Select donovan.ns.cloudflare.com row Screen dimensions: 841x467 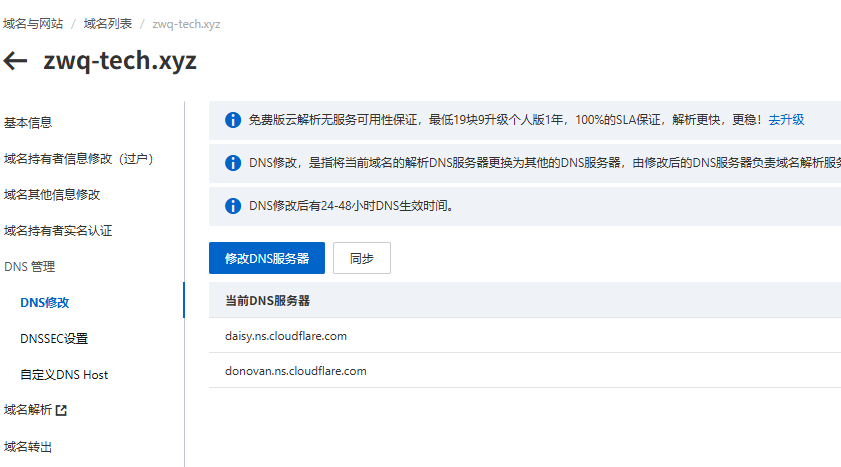click(525, 371)
